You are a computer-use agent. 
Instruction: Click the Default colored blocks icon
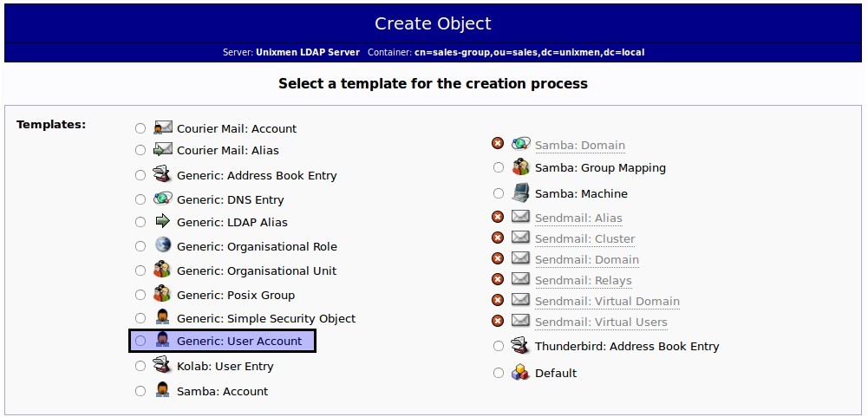(x=520, y=372)
